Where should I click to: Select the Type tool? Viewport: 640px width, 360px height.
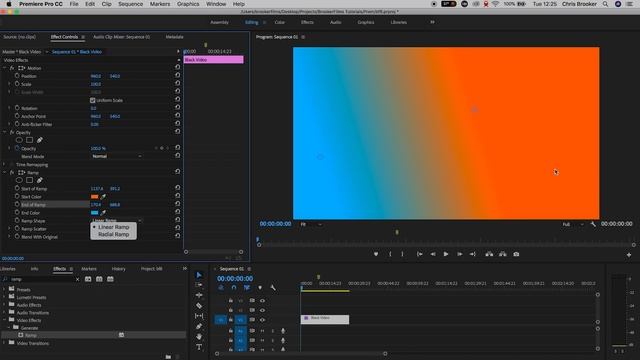tap(199, 347)
